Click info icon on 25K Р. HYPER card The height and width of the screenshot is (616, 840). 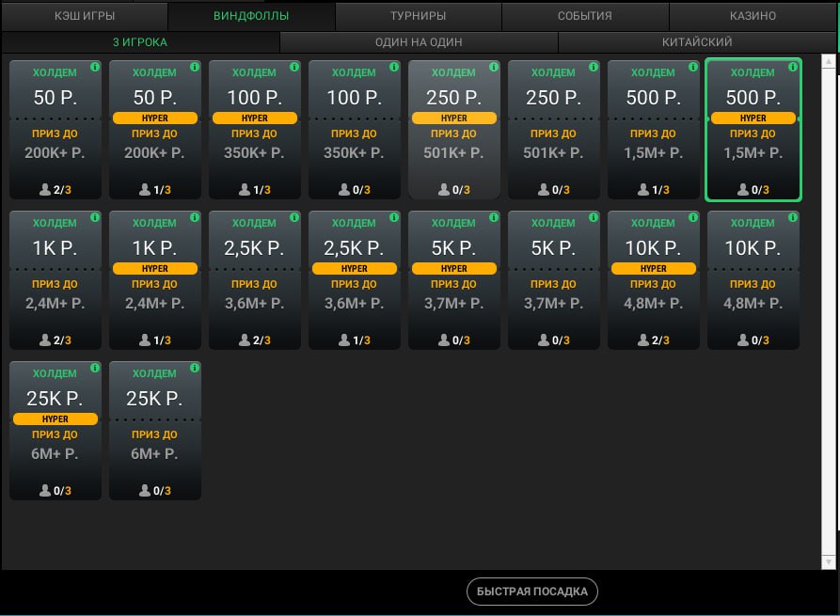tap(95, 368)
